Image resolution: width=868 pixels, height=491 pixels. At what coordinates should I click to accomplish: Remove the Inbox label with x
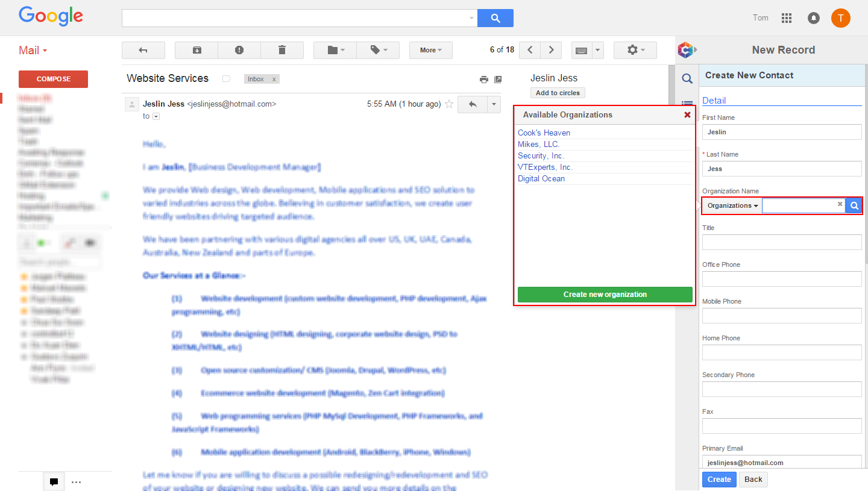(x=274, y=79)
